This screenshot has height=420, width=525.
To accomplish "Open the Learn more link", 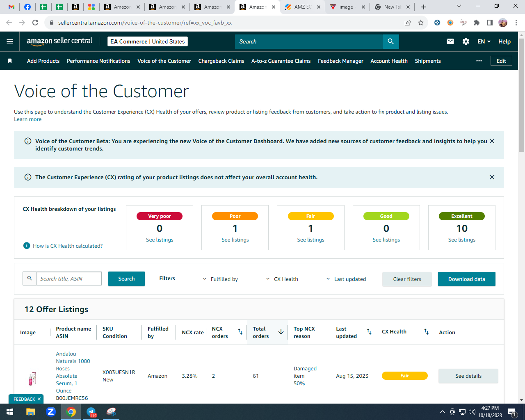I will pyautogui.click(x=27, y=119).
